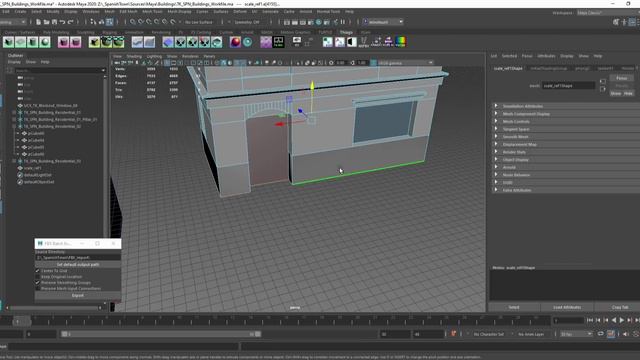Click the Hide button in Attribute Editor
640x360 pixels.
[x=628, y=93]
